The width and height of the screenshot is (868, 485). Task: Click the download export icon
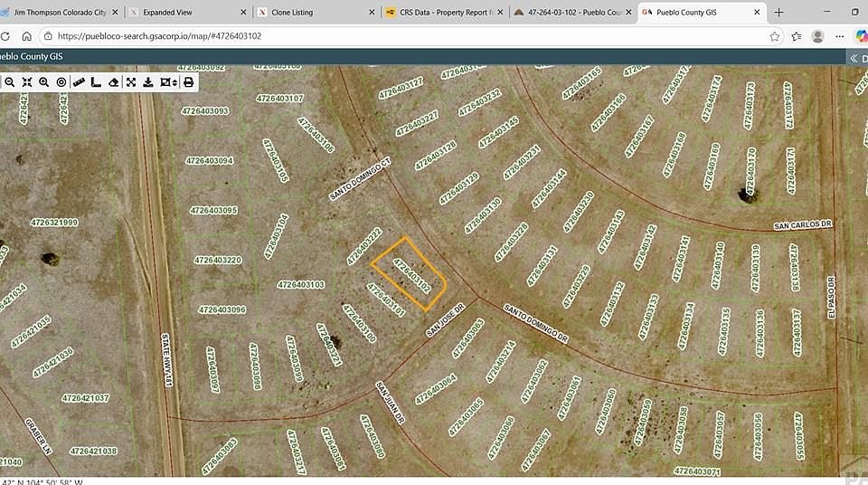147,82
